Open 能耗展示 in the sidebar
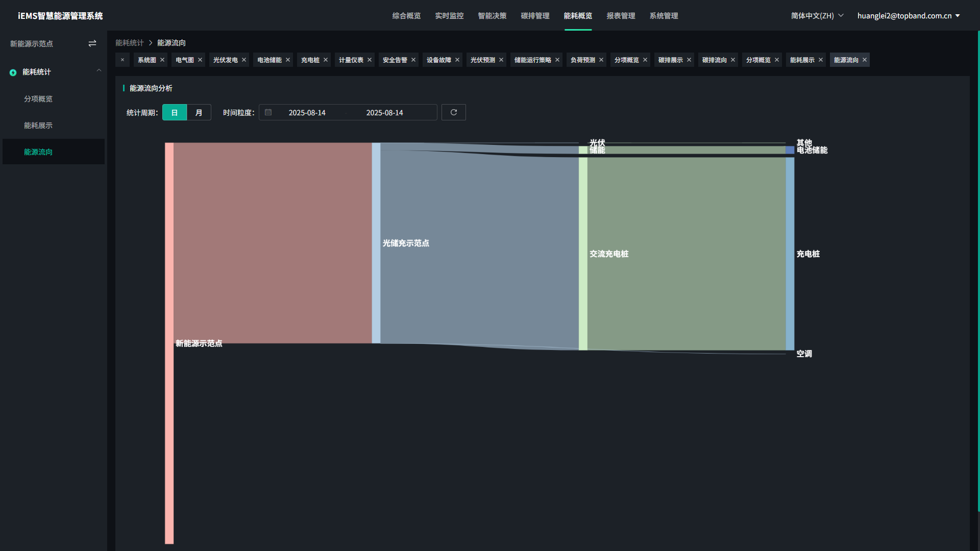The width and height of the screenshot is (980, 551). (38, 126)
